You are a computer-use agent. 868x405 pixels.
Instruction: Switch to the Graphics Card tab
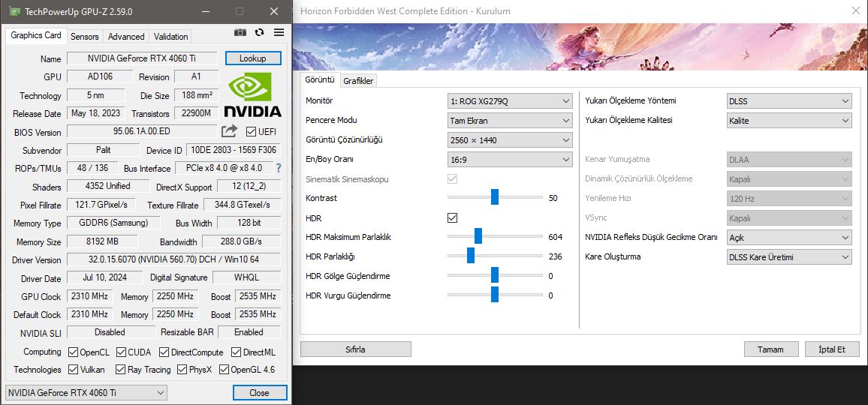(x=36, y=35)
